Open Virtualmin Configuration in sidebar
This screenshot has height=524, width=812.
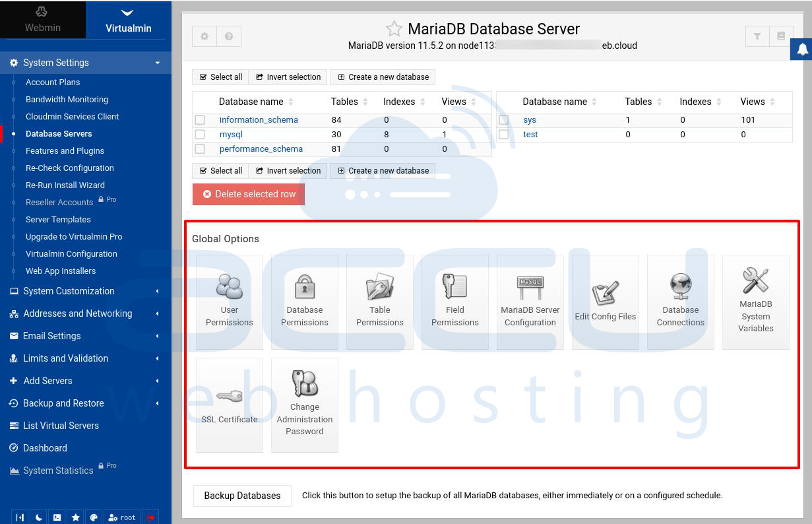pos(71,254)
